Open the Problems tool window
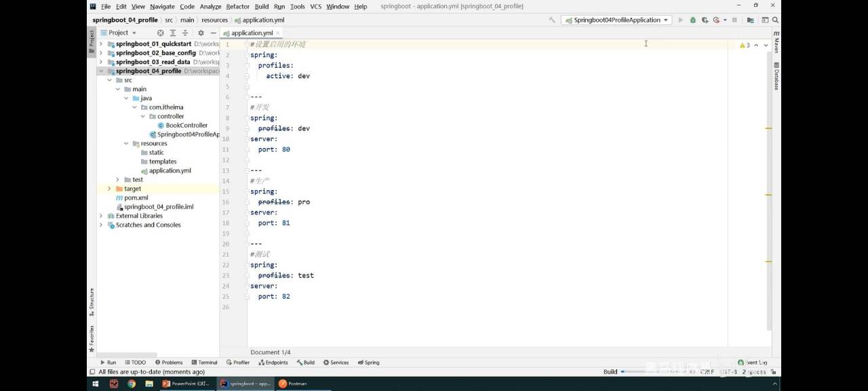868x391 pixels. pyautogui.click(x=168, y=362)
